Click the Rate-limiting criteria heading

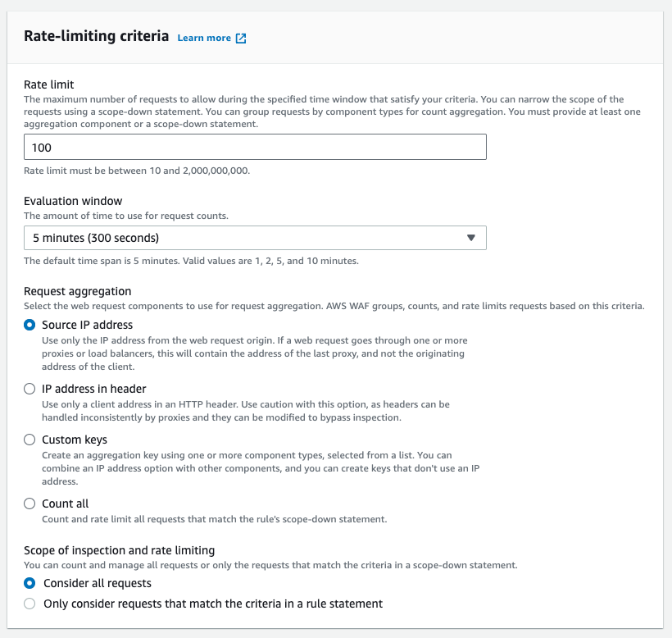tap(97, 36)
